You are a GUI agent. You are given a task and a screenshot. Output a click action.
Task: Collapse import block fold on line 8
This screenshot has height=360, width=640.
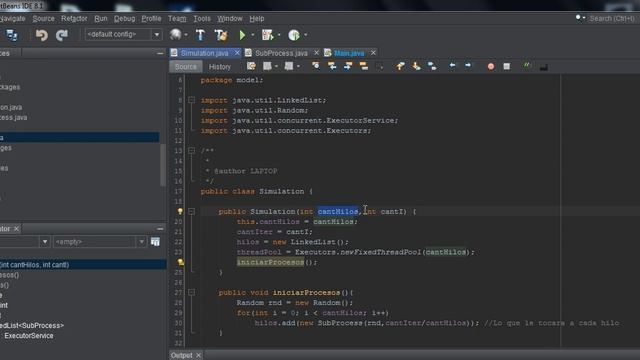point(191,100)
